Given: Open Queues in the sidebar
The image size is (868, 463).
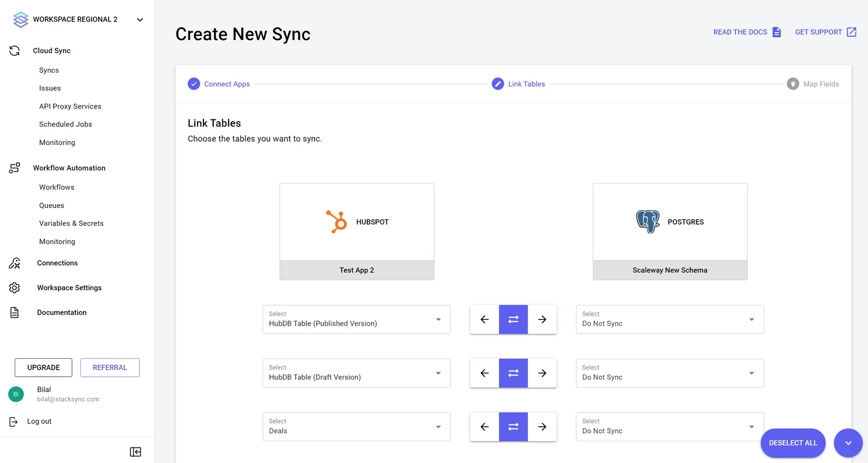Looking at the screenshot, I should (x=52, y=205).
